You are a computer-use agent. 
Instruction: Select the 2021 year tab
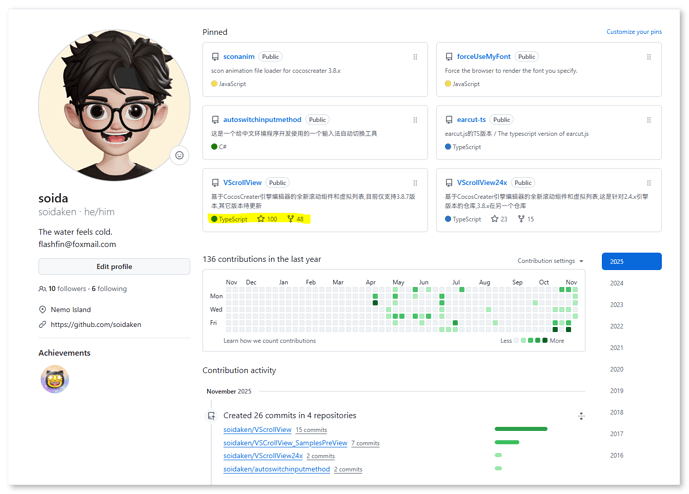point(616,348)
